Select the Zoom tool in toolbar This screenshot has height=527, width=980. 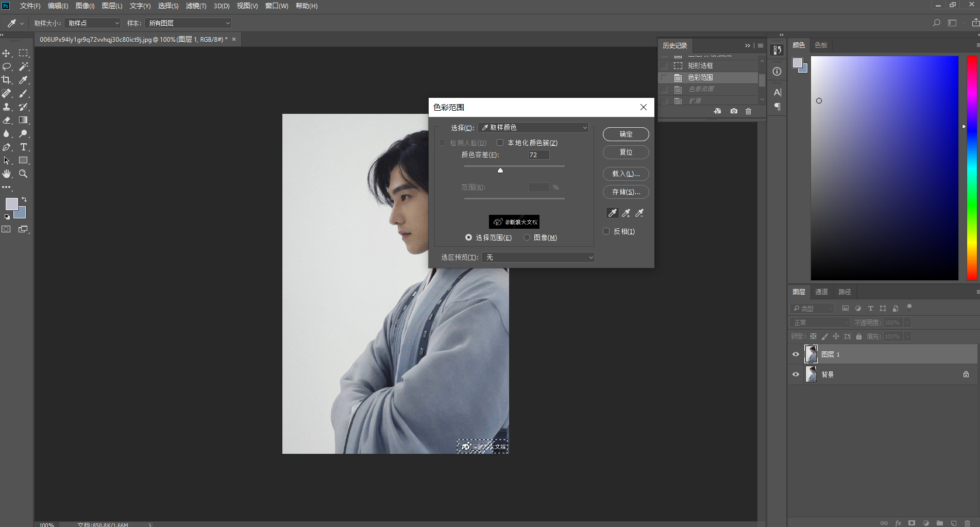23,174
